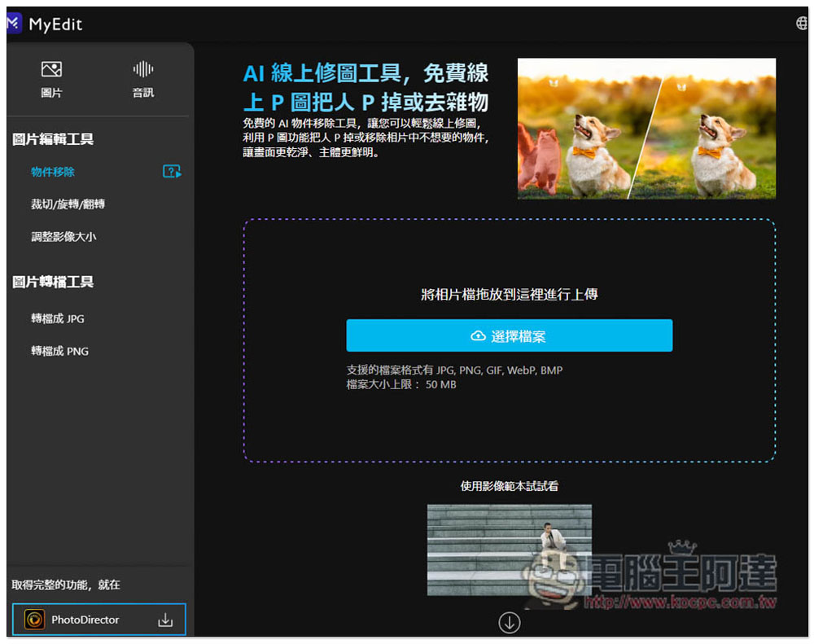Click the AI 線上修圖工具 headline
814x644 pixels.
click(365, 87)
